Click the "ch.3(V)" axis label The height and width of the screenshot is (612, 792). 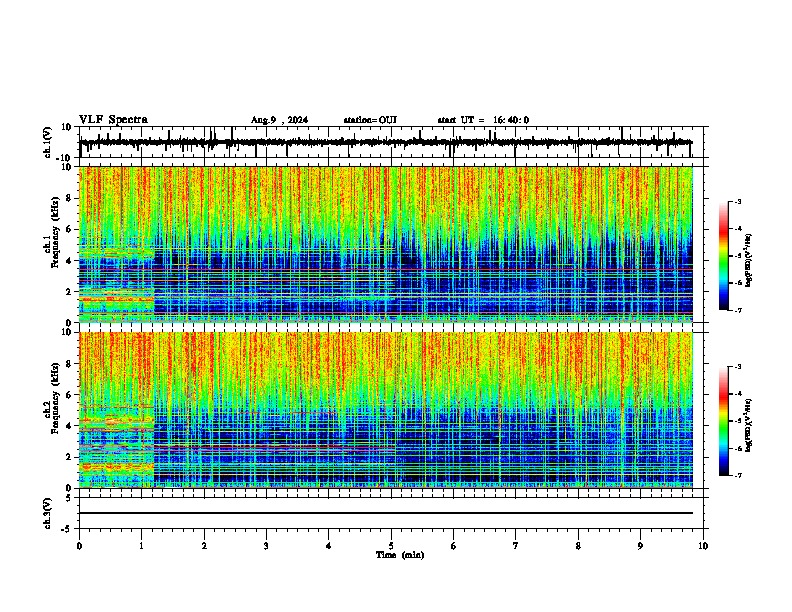[48, 513]
